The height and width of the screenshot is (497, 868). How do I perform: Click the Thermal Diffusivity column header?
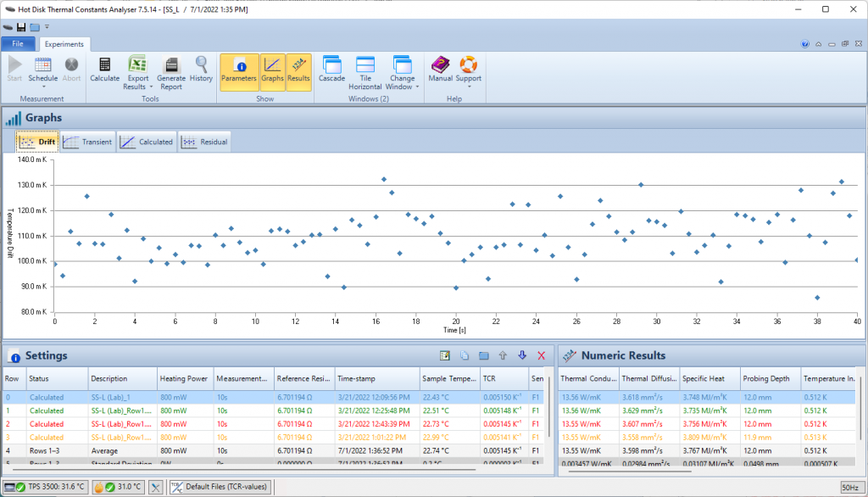point(649,379)
